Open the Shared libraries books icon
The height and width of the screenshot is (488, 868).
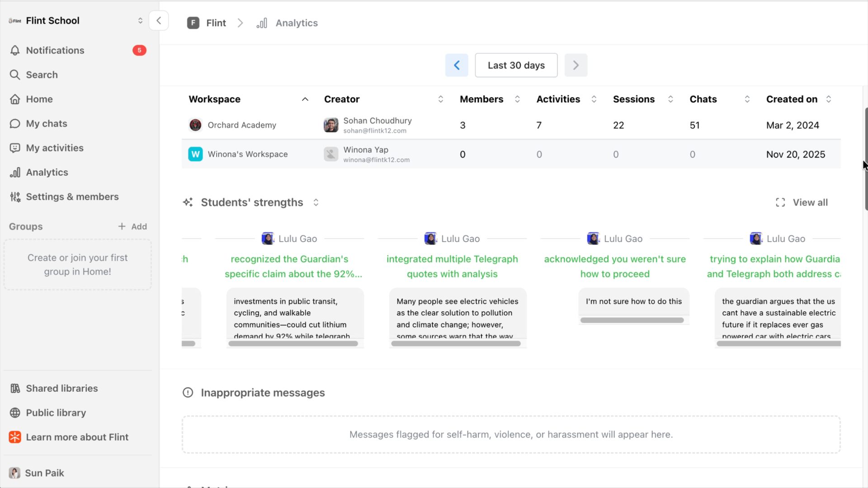15,389
